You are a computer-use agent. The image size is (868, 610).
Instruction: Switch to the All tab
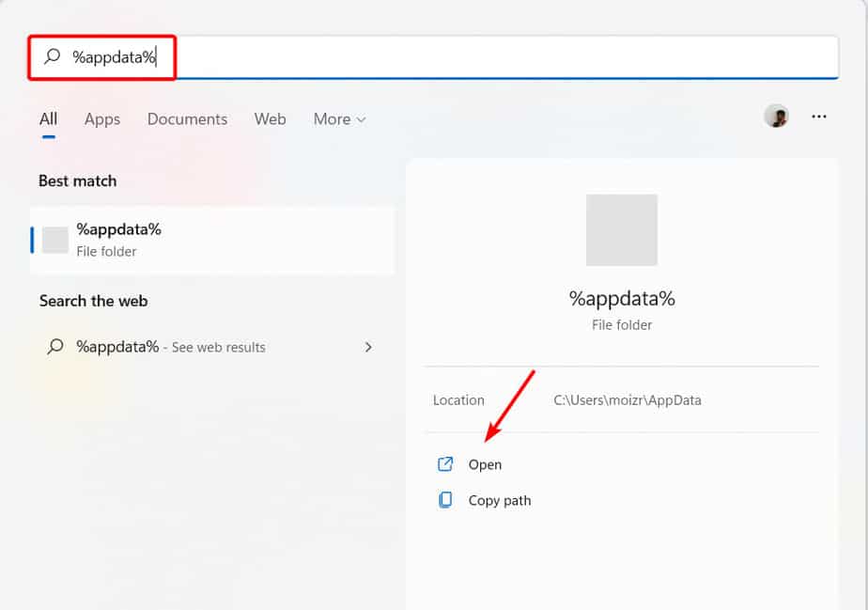click(x=48, y=119)
